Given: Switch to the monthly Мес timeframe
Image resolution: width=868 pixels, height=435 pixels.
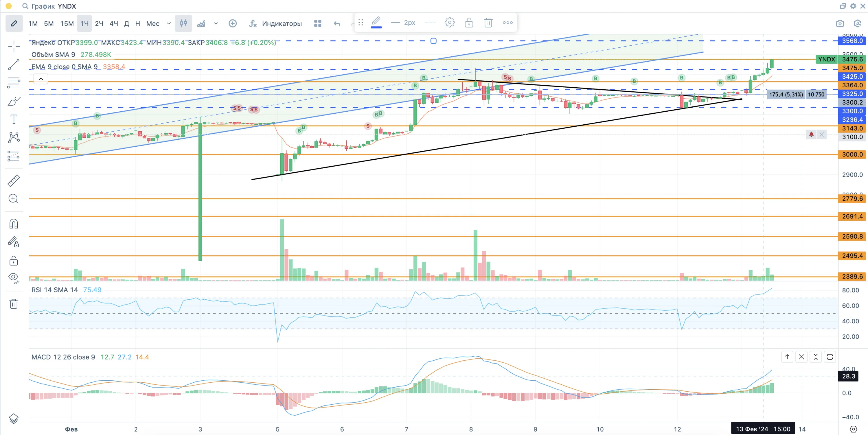Looking at the screenshot, I should (153, 24).
